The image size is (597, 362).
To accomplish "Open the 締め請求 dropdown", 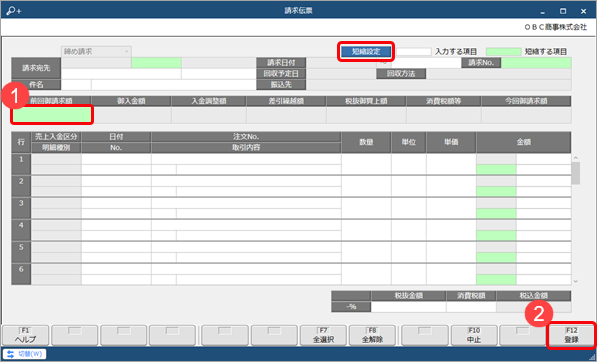I will 96,51.
